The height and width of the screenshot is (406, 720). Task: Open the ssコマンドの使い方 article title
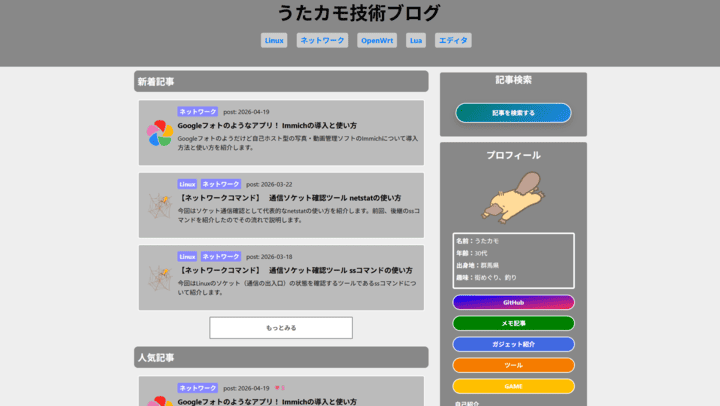tap(295, 271)
